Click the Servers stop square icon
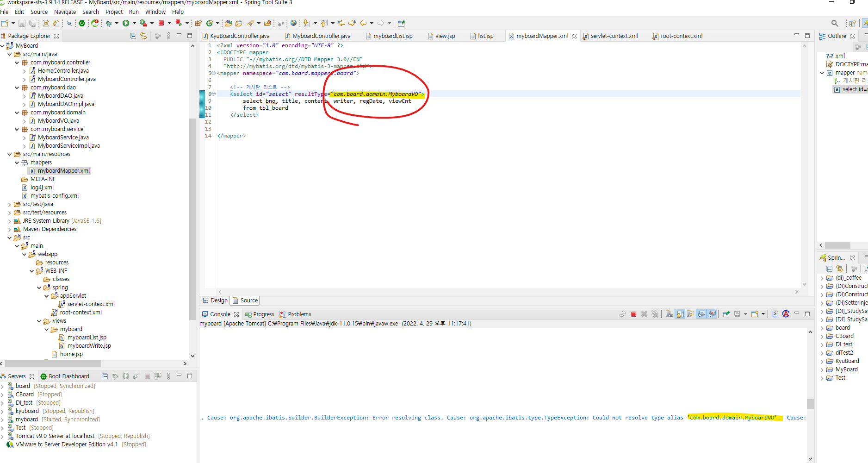 pyautogui.click(x=147, y=376)
